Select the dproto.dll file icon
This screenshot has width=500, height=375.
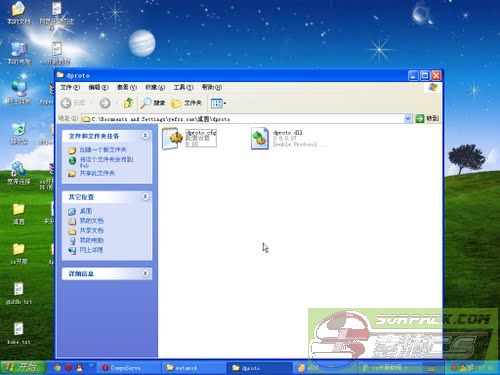(x=260, y=138)
